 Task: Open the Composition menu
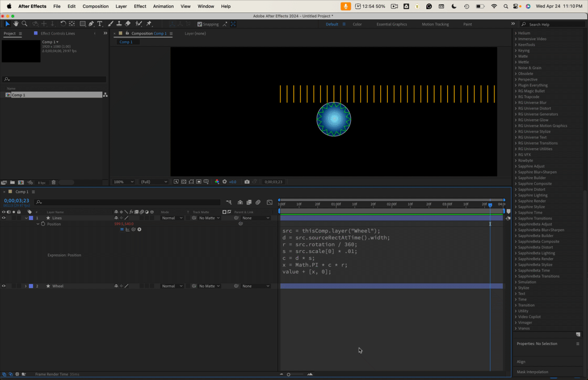pyautogui.click(x=95, y=6)
